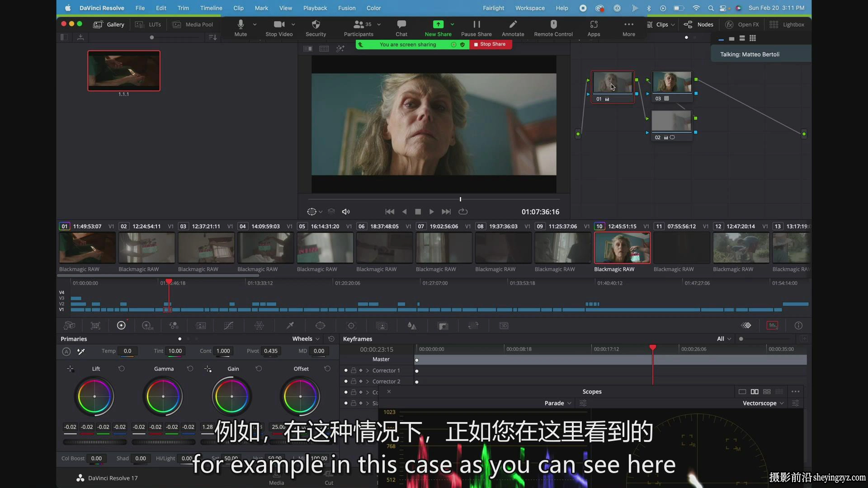Open the Curves palette

click(x=229, y=325)
